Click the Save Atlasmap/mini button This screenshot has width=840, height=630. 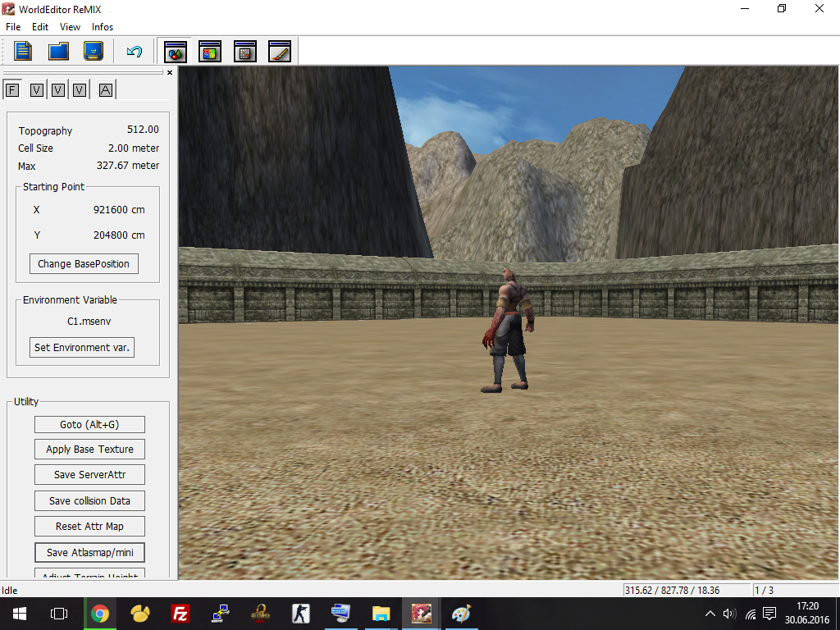[89, 552]
